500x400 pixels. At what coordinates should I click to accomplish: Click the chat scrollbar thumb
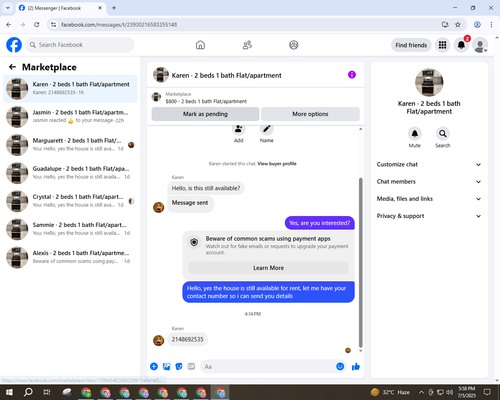click(360, 263)
